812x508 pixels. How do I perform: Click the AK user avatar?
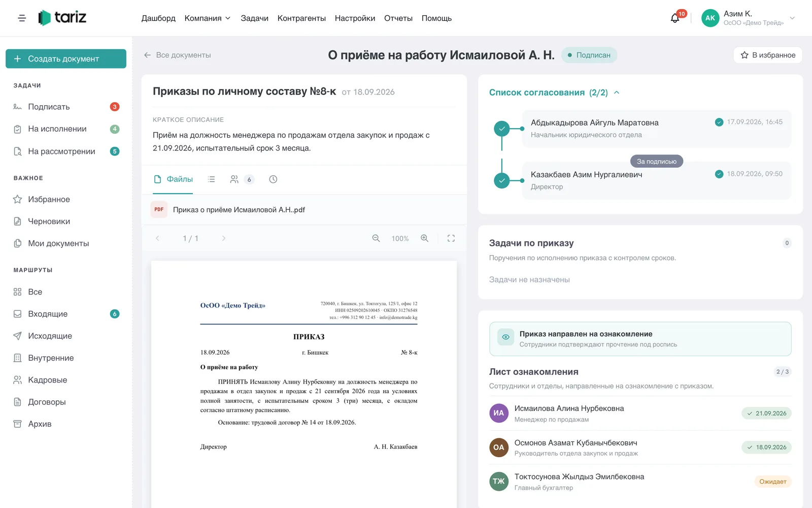(x=710, y=18)
